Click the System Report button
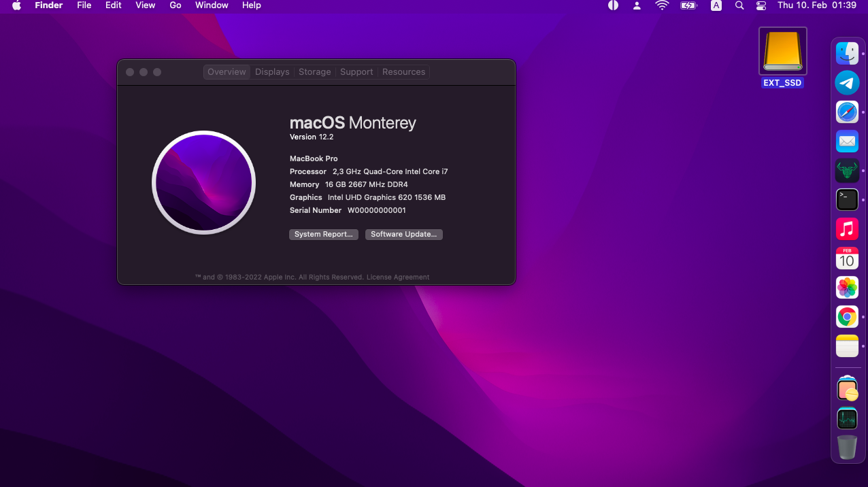868x487 pixels. tap(324, 235)
